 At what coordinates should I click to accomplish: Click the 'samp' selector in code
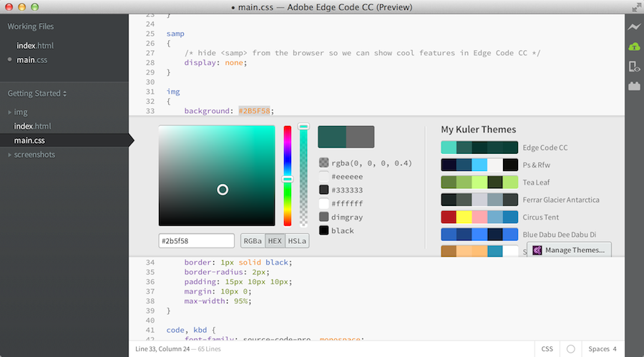(175, 34)
